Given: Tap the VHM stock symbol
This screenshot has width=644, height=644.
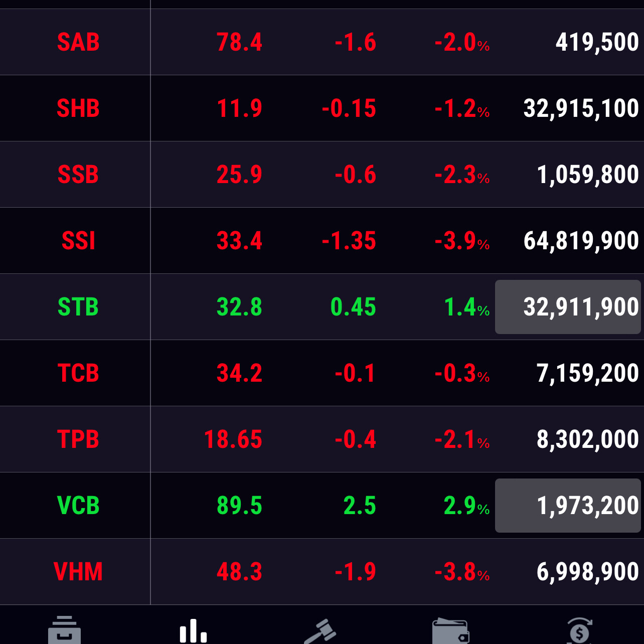Looking at the screenshot, I should [78, 572].
